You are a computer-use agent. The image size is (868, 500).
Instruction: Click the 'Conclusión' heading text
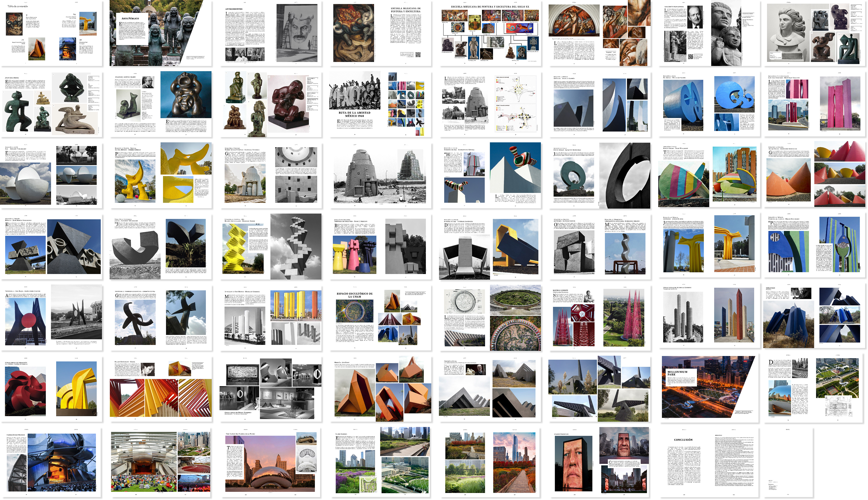[x=683, y=440]
